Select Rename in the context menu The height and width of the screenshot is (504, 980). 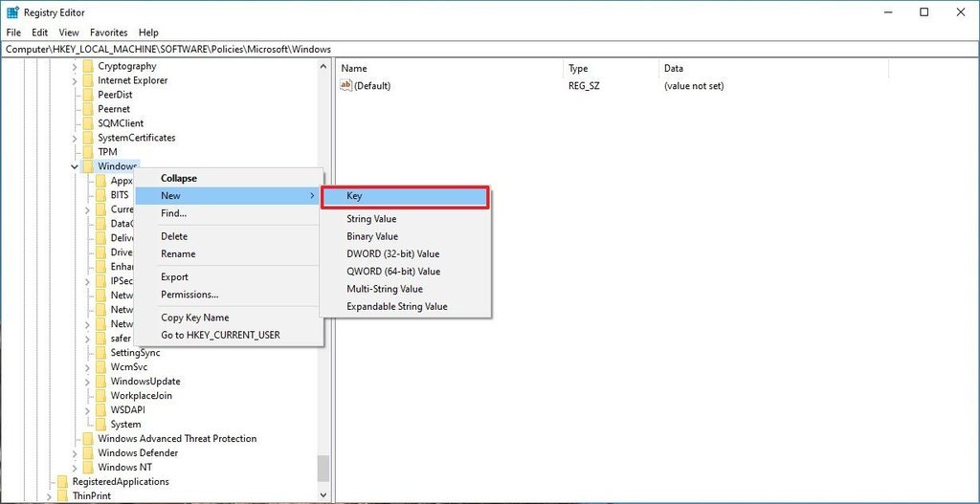coord(229,254)
